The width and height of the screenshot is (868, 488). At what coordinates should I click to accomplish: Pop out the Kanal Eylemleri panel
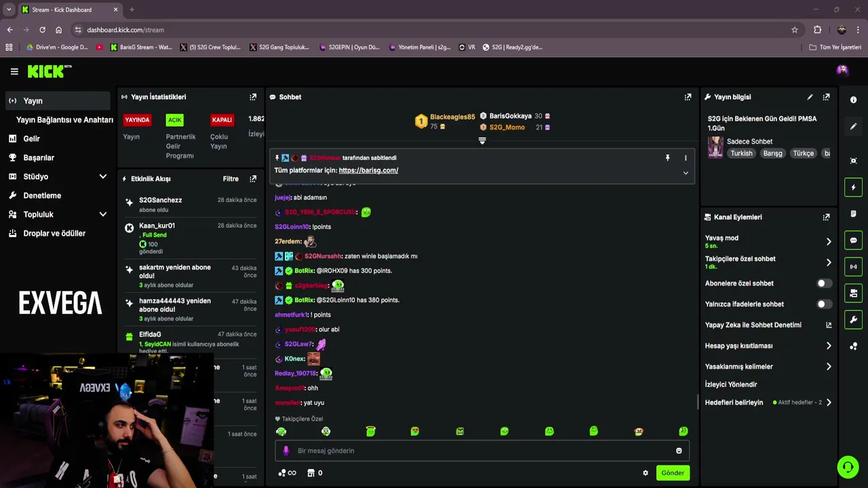[826, 217]
